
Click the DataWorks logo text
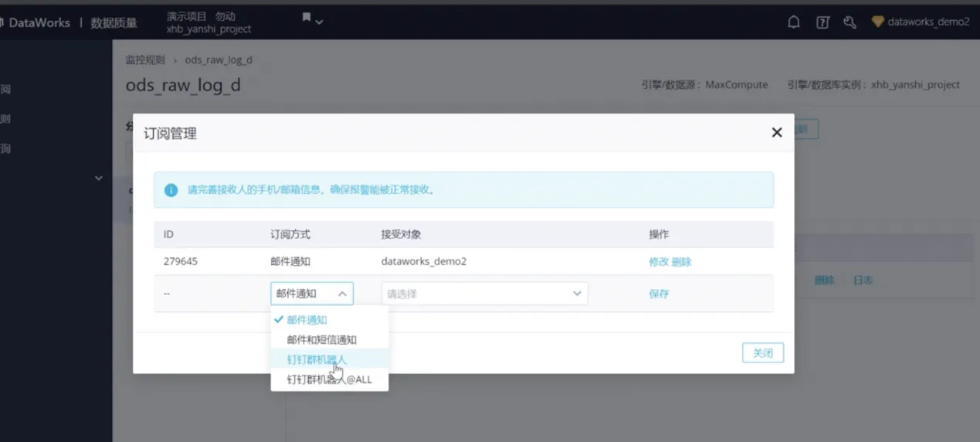coord(39,22)
